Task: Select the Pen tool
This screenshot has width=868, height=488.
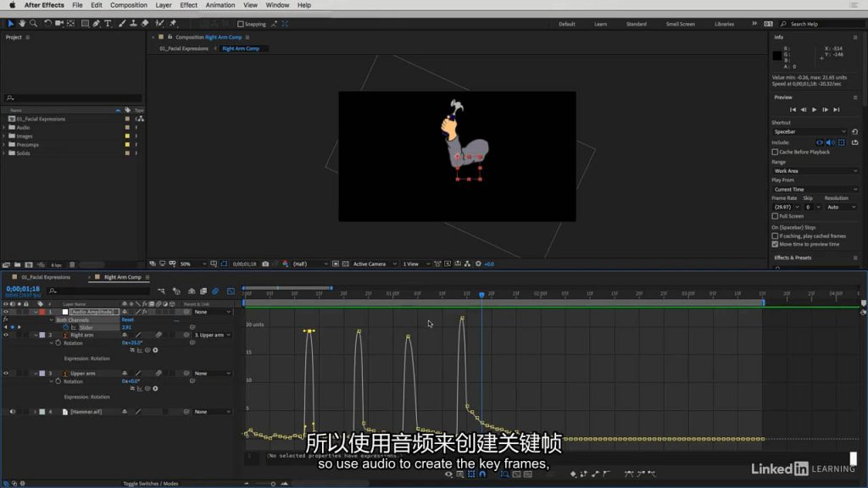Action: point(97,24)
